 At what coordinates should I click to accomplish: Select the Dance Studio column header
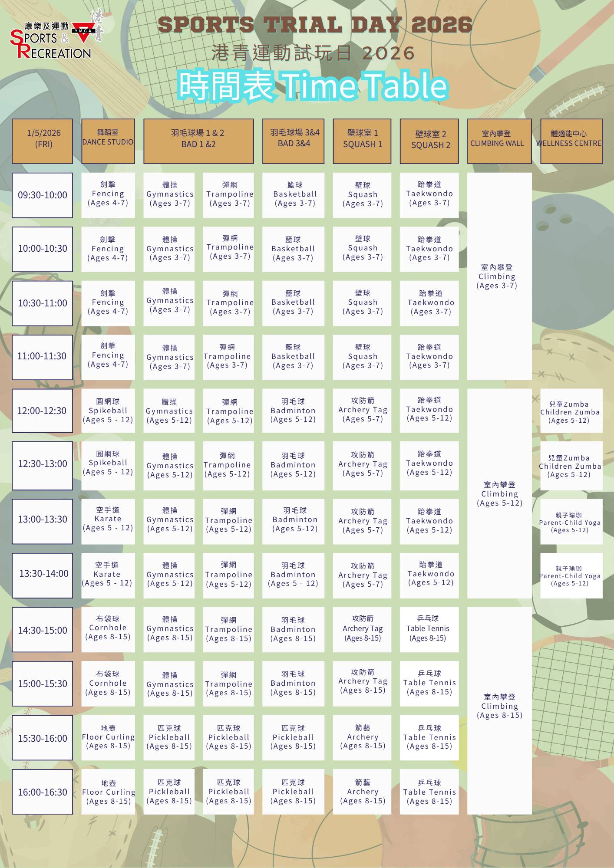108,141
